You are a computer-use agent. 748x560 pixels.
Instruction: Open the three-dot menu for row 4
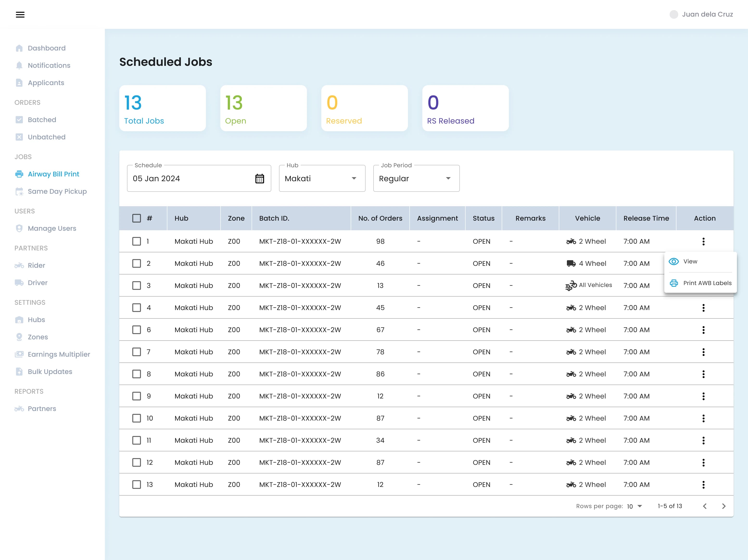[x=703, y=308]
